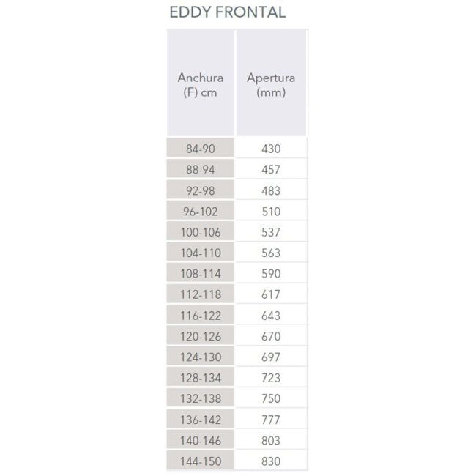Click the 430 aperture value

tap(271, 149)
